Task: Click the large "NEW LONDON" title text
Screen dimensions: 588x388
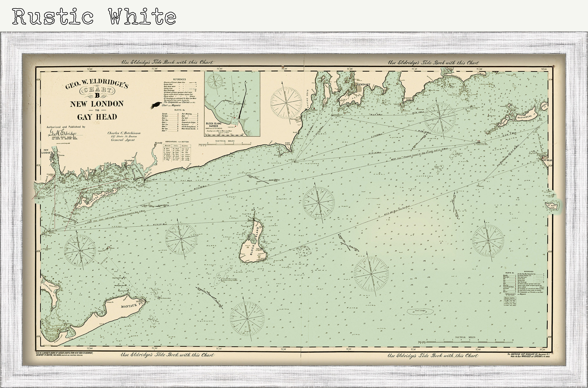Action: [97, 104]
